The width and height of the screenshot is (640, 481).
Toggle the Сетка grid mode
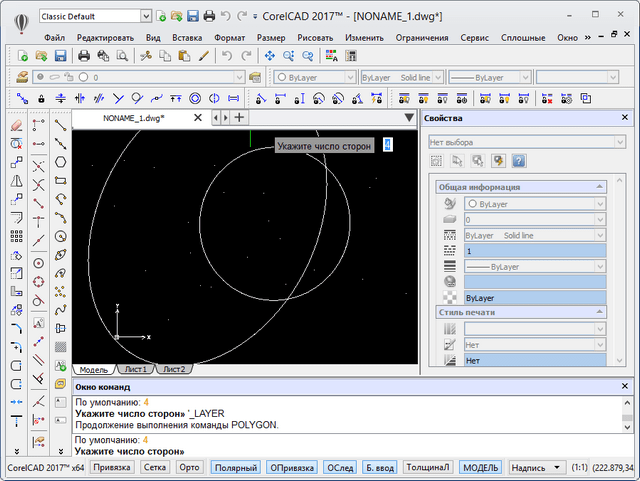154,467
